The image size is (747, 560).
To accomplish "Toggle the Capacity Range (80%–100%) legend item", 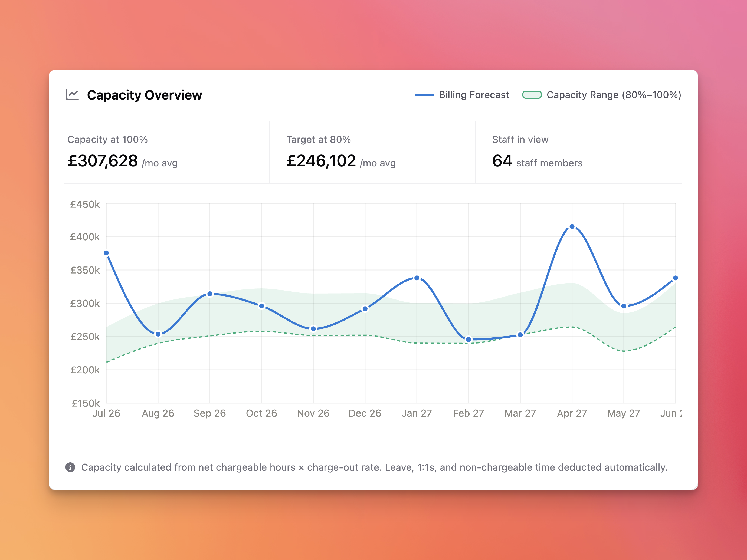I will coord(602,95).
